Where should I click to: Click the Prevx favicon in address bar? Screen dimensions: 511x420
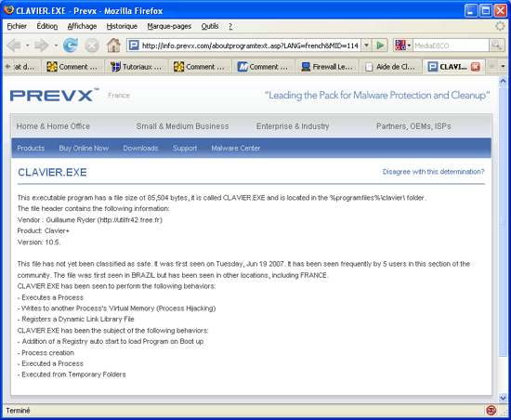(x=134, y=46)
